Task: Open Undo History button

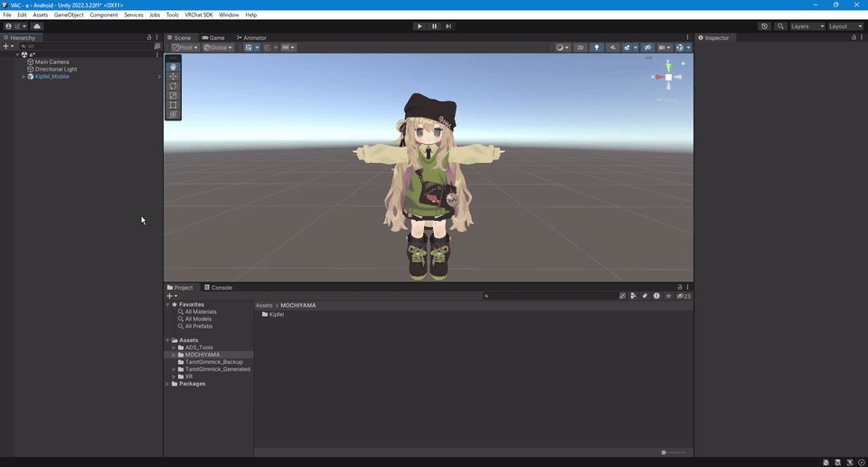Action: [765, 26]
